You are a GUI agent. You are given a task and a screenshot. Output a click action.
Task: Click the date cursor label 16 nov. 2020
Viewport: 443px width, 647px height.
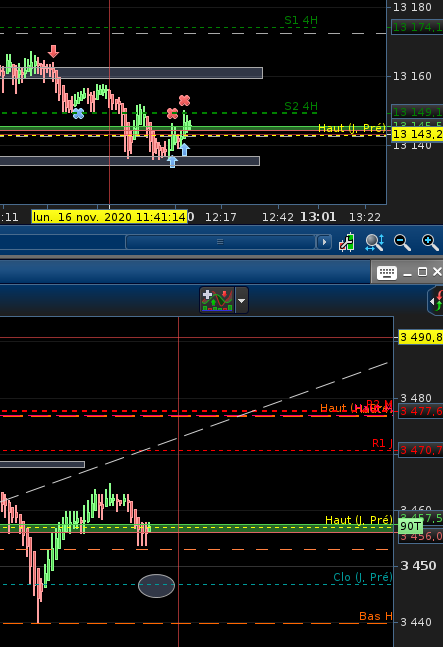(109, 217)
